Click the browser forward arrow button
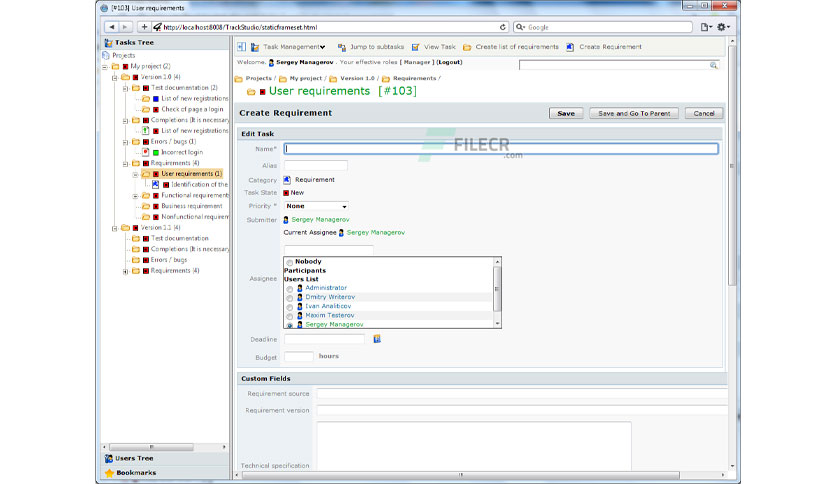This screenshot has height=484, width=836. tap(125, 27)
